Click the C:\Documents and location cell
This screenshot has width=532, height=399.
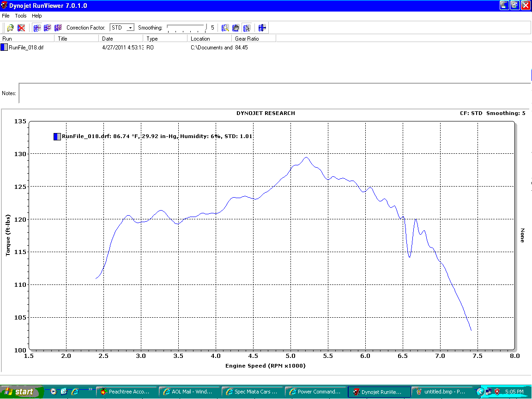coord(212,48)
